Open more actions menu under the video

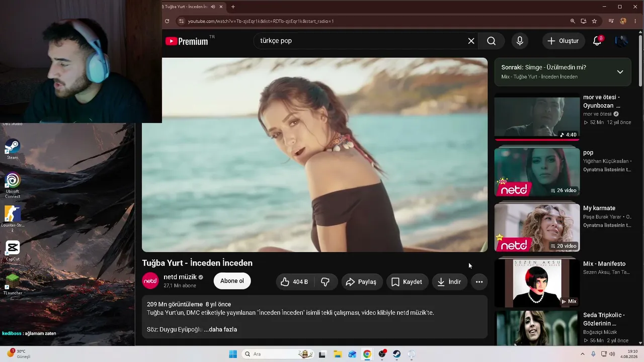479,282
